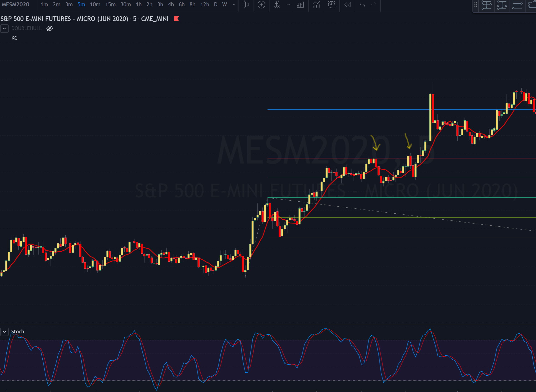Viewport: 536px width, 392px height.
Task: Switch to the 8h timeframe
Action: 192,5
